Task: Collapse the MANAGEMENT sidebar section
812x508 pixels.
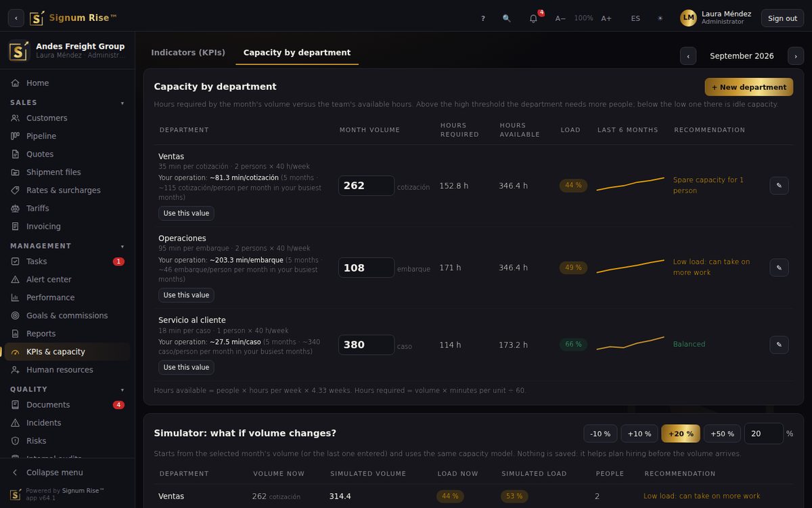Action: pos(68,246)
